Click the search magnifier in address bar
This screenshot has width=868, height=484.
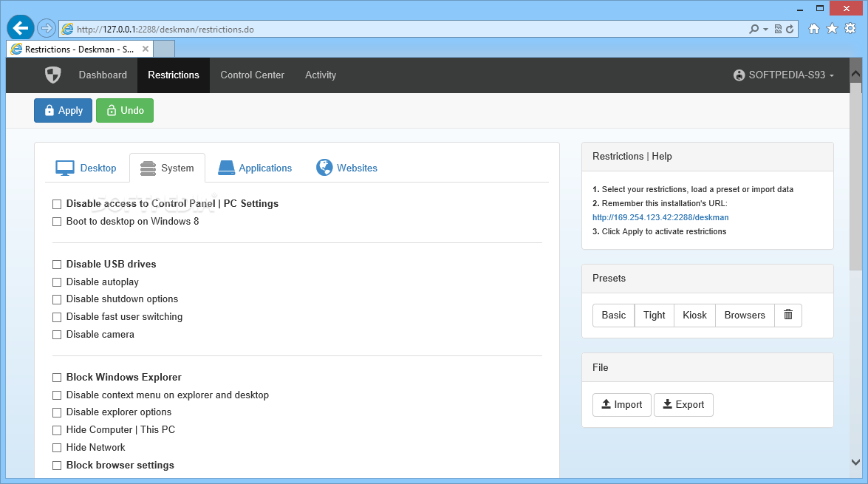(753, 29)
